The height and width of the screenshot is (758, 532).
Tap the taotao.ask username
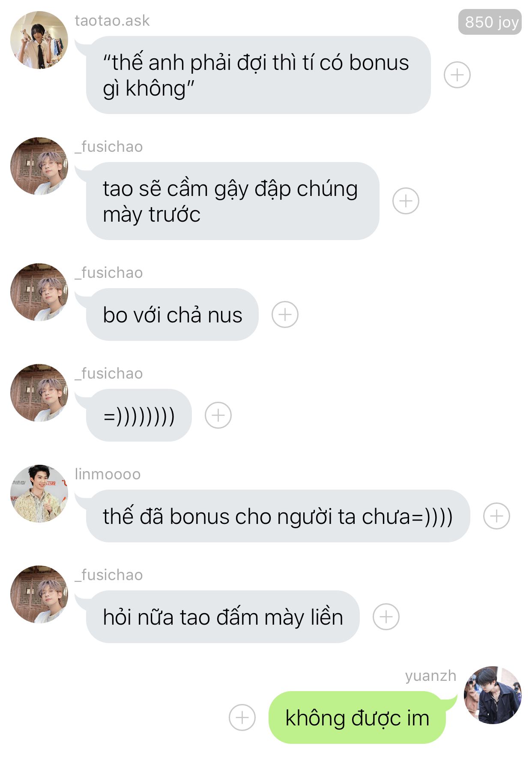[112, 21]
